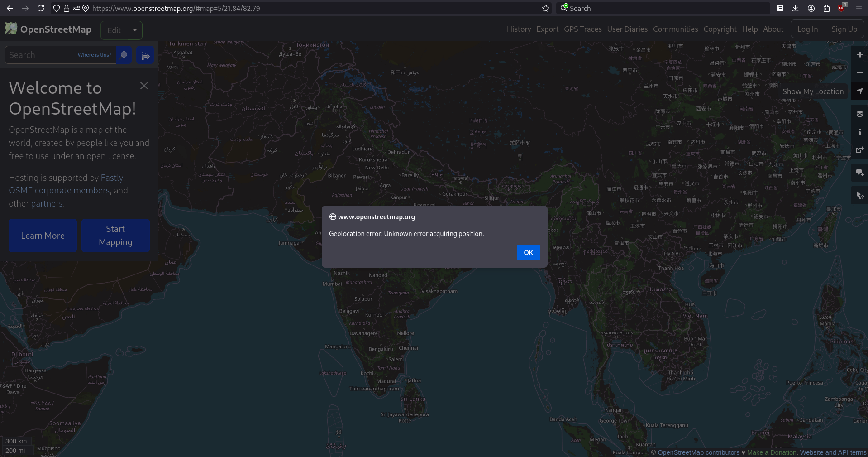Click the Start Mapping button

point(115,236)
